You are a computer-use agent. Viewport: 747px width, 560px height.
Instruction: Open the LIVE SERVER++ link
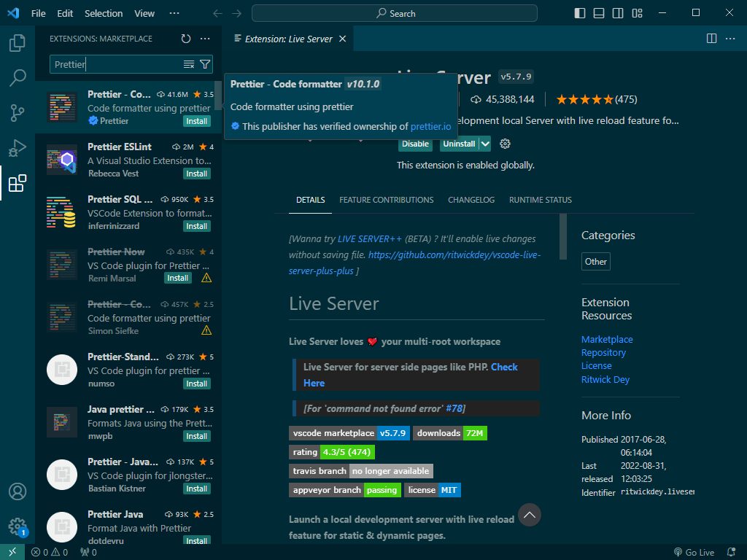(370, 239)
